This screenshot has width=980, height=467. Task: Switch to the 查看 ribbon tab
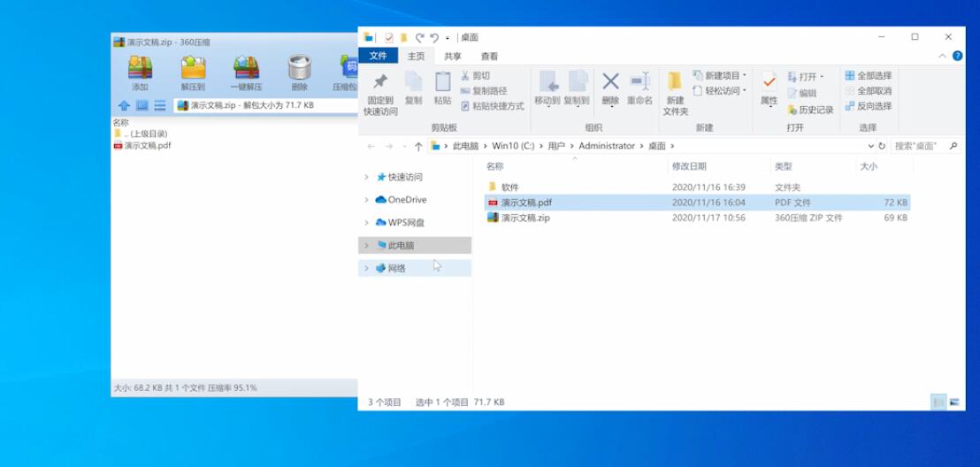[x=489, y=56]
